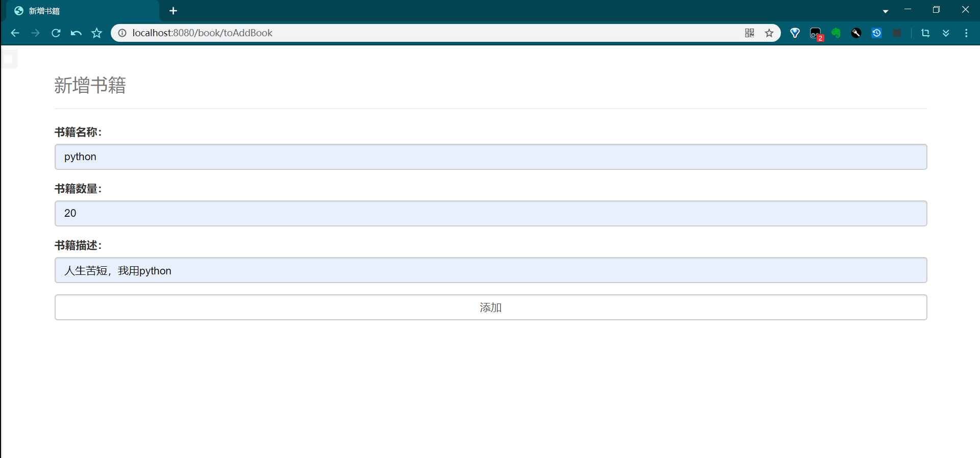Click the 新增书籍 page heading
The image size is (980, 458).
coord(90,85)
